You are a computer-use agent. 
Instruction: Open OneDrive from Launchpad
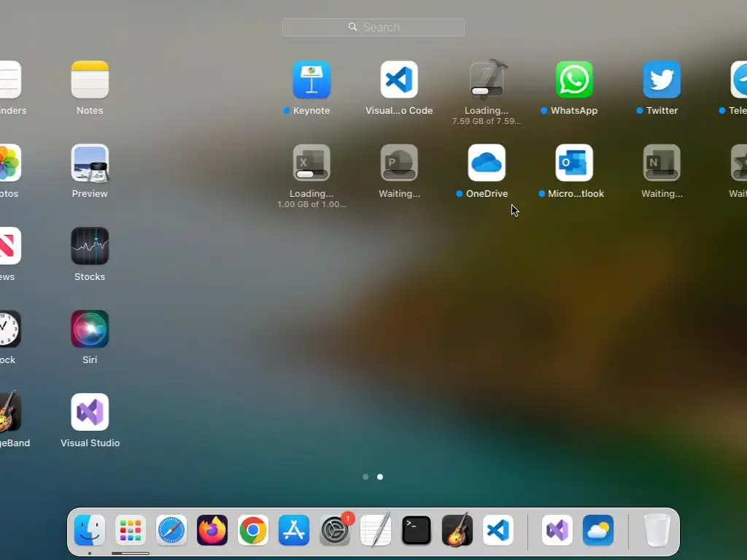pos(487,163)
